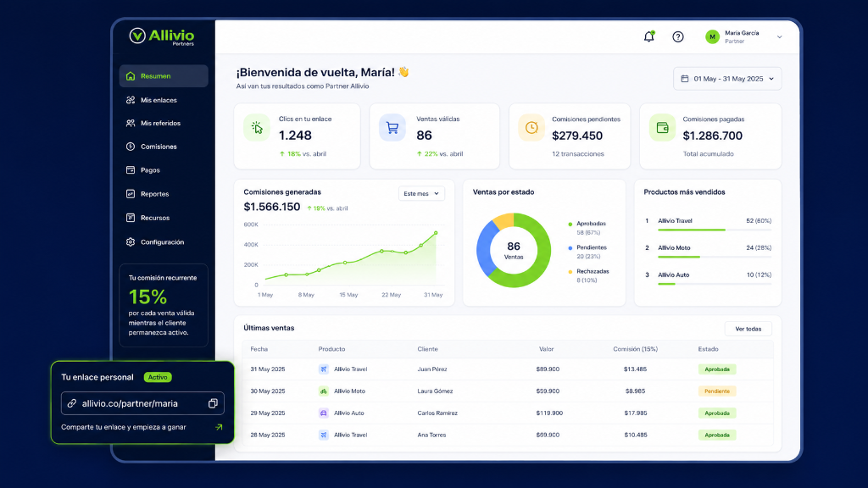868x488 pixels.
Task: Click the Aprobada badge for Ana Torres
Action: [717, 435]
